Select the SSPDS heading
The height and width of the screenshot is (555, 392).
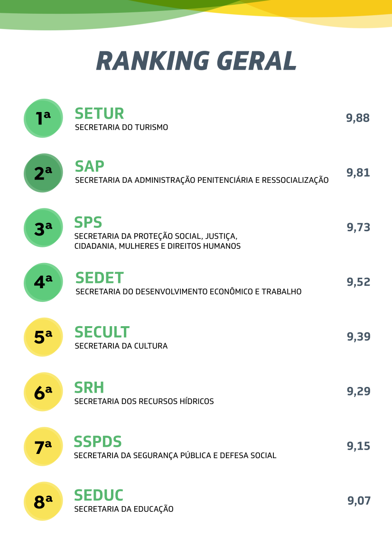tap(98, 442)
